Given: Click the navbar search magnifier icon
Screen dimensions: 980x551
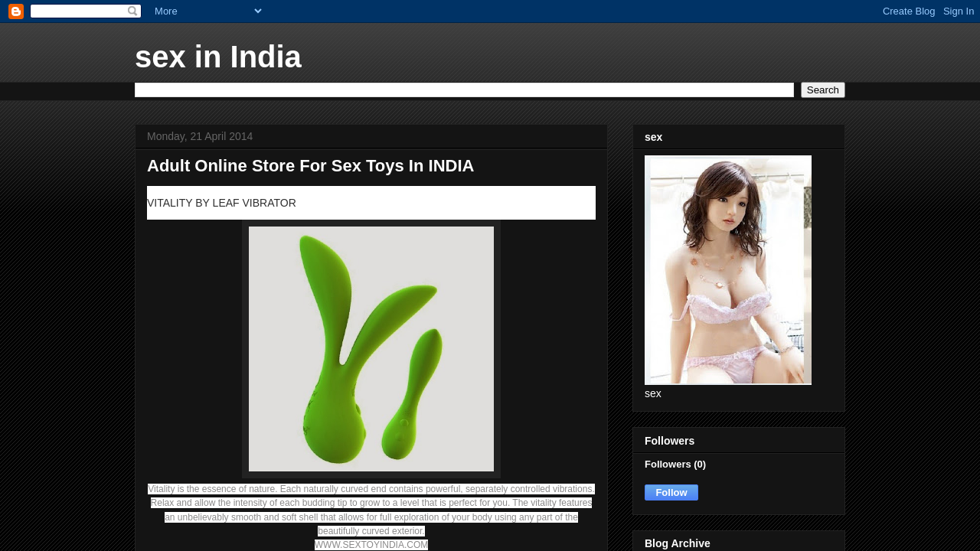Looking at the screenshot, I should tap(132, 11).
